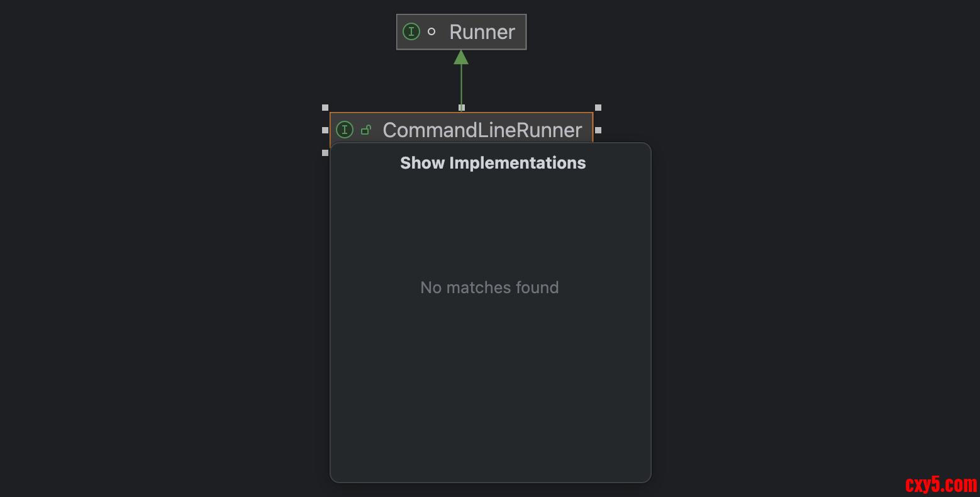Click the Runner node's green interface icon
The image size is (980, 497).
[x=411, y=31]
